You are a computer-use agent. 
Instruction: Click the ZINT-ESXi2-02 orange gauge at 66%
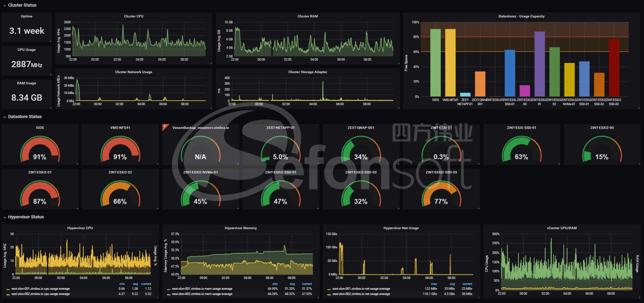[x=120, y=194]
